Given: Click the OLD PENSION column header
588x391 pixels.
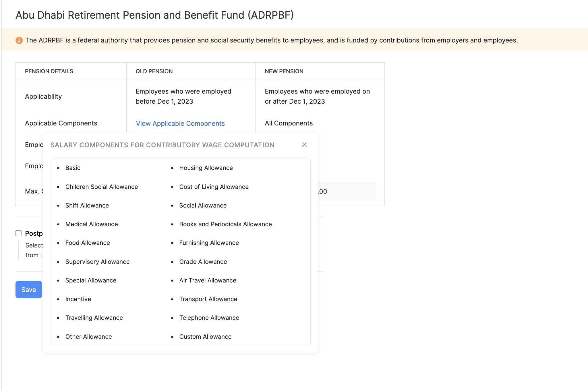Looking at the screenshot, I should click(x=154, y=71).
